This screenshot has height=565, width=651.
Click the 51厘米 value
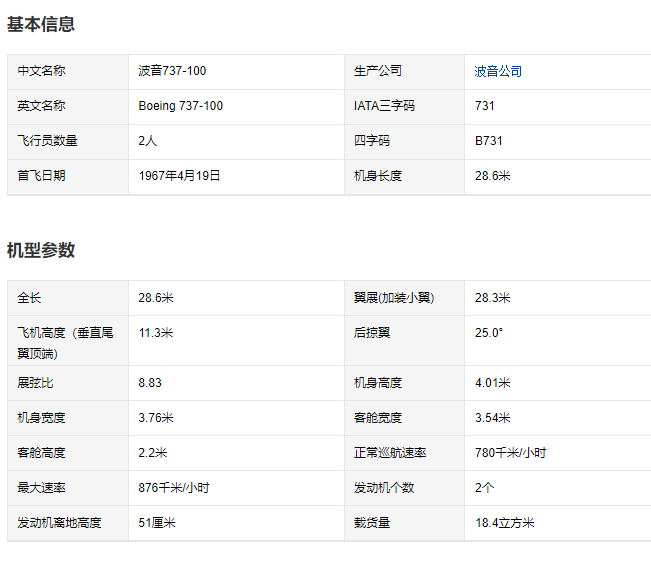[157, 523]
